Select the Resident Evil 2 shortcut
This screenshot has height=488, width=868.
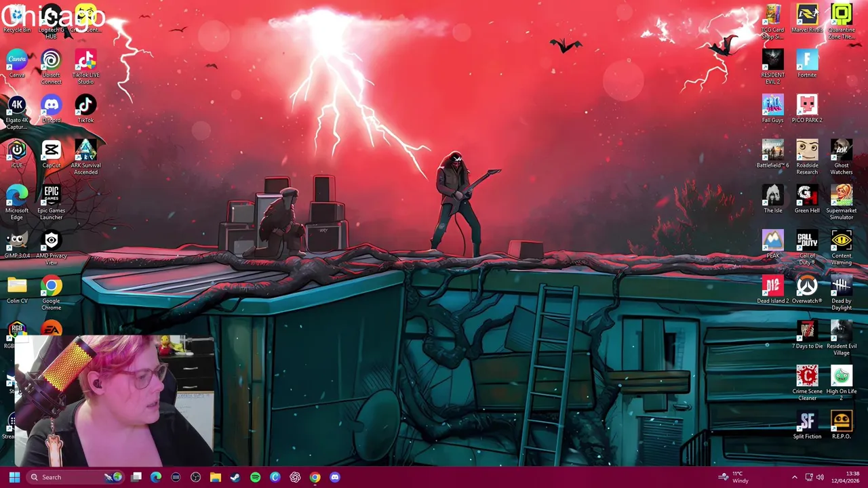(x=772, y=66)
